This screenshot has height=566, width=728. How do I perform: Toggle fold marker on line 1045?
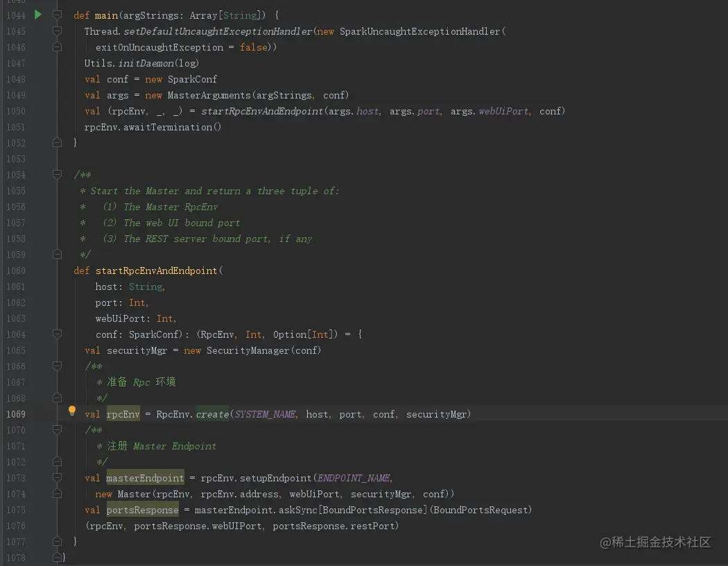(x=57, y=31)
